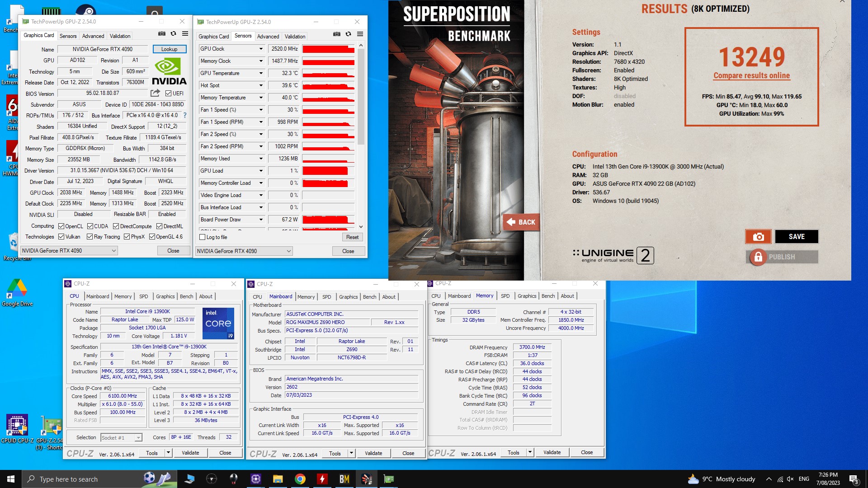The height and width of the screenshot is (488, 868).
Task: Open Google Drive desktop shortcut
Action: coord(17,293)
